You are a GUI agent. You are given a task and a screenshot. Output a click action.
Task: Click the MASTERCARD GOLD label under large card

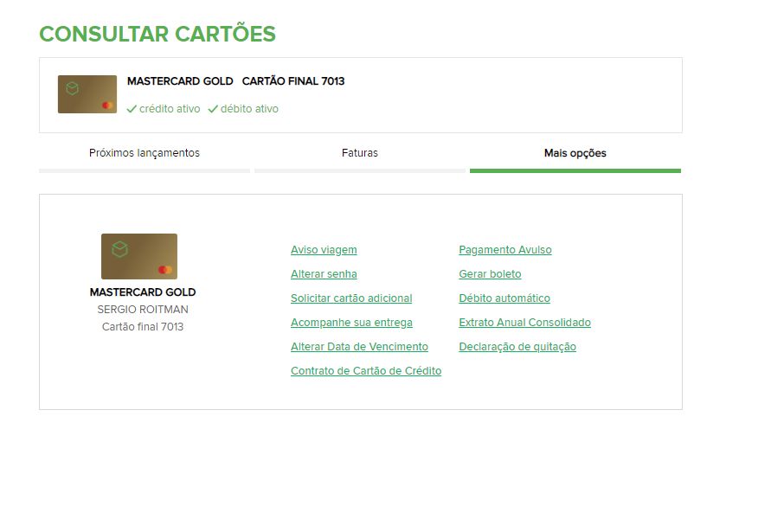(143, 292)
